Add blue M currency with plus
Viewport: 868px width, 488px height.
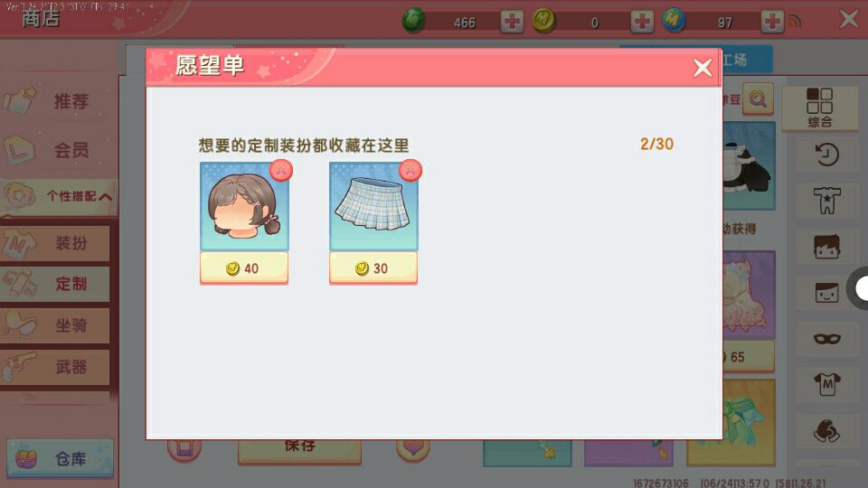click(x=772, y=22)
